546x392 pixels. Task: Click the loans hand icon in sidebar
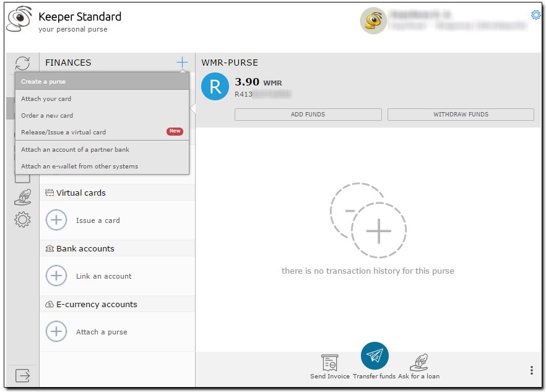[x=22, y=197]
